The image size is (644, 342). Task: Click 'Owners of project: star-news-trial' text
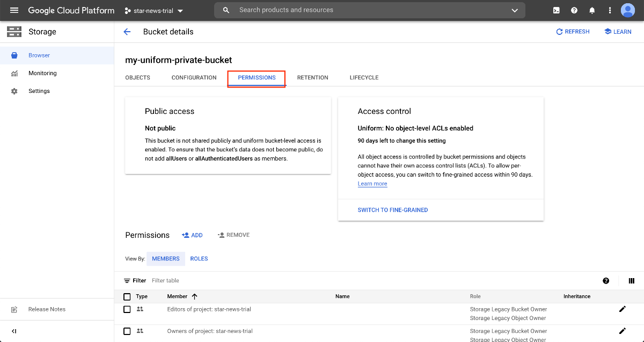[x=210, y=331]
